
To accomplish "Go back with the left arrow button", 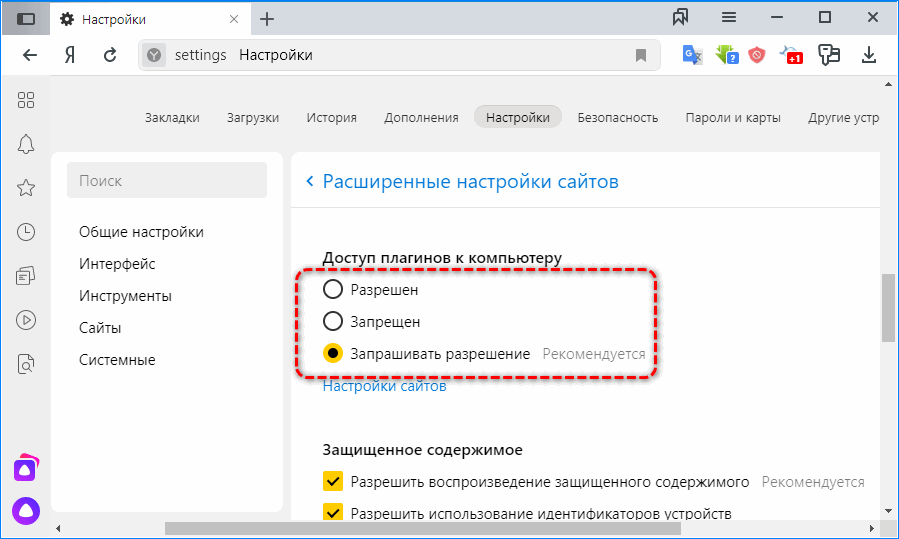I will [x=30, y=55].
